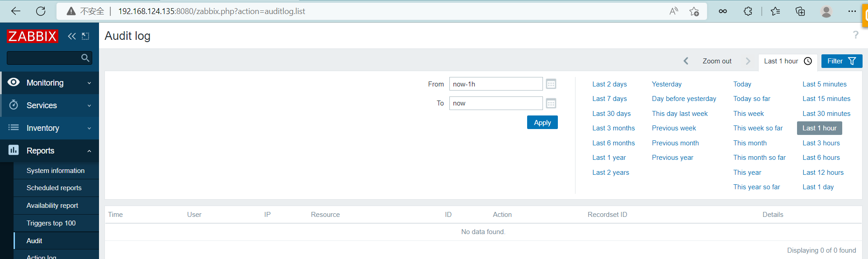Collapse the Zabbix sidebar with double-chevron icon
This screenshot has width=868, height=259.
(x=71, y=36)
